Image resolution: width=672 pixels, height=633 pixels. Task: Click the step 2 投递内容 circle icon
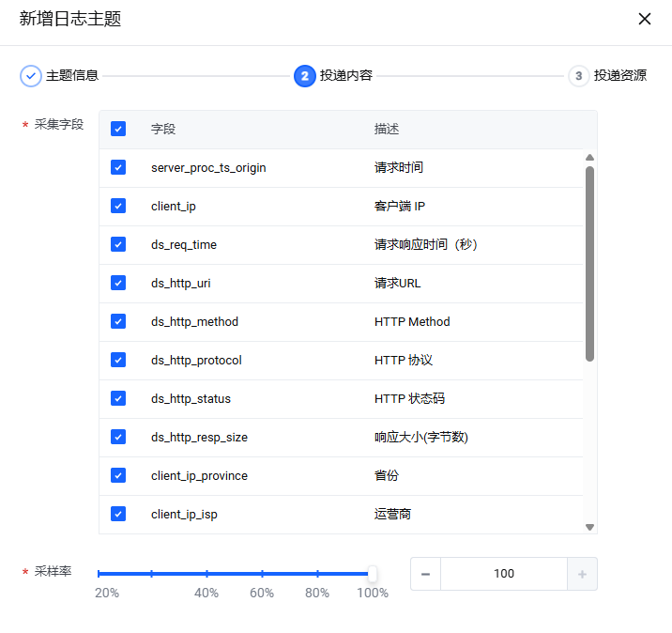304,76
